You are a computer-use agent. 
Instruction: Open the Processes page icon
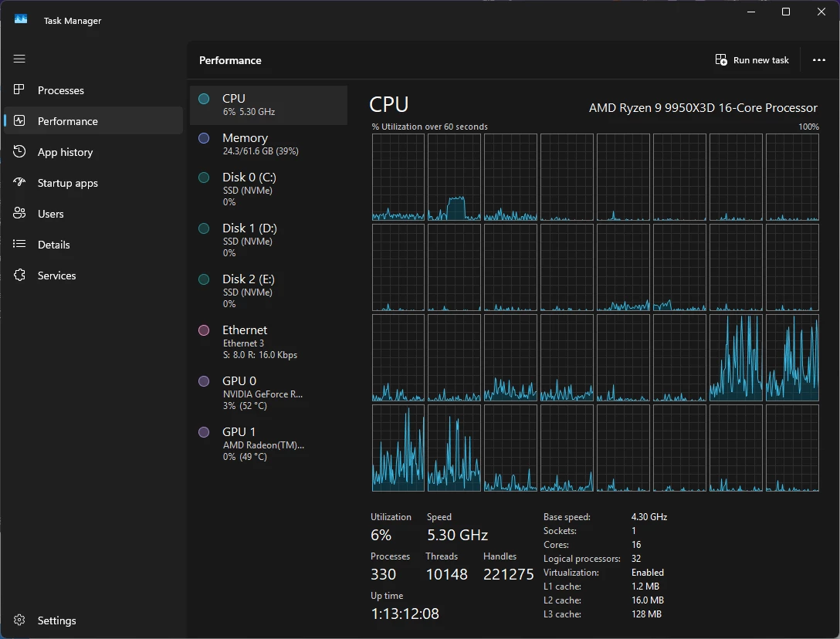point(20,90)
